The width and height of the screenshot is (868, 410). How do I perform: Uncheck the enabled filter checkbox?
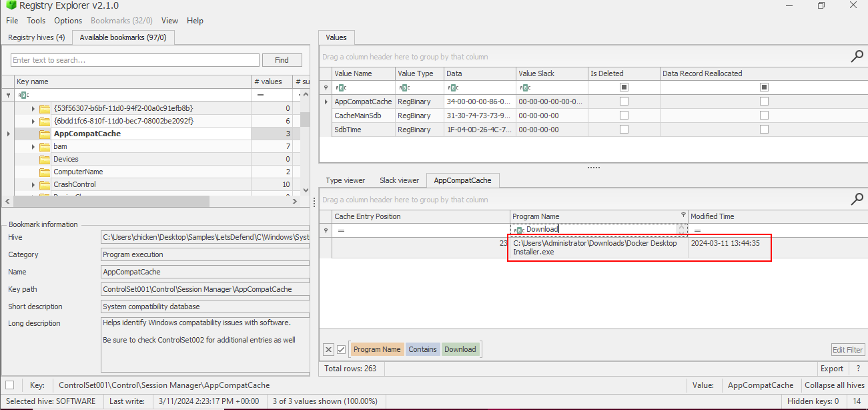click(341, 349)
